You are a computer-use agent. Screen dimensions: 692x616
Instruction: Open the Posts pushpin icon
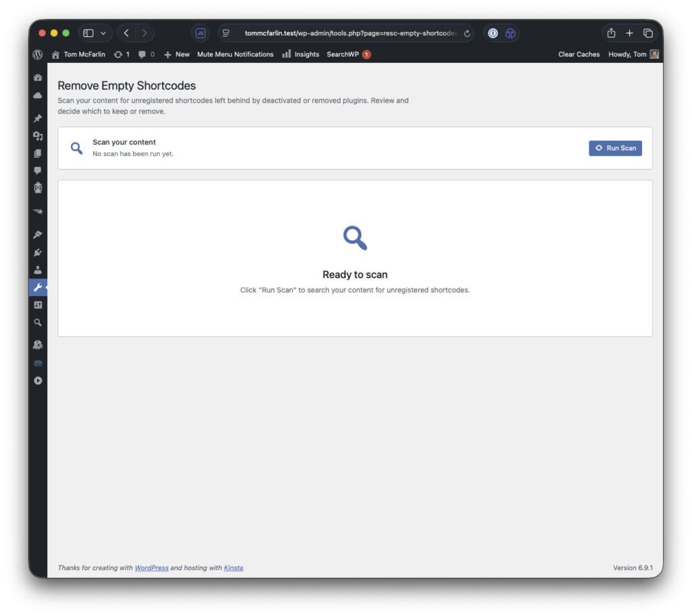coord(38,118)
